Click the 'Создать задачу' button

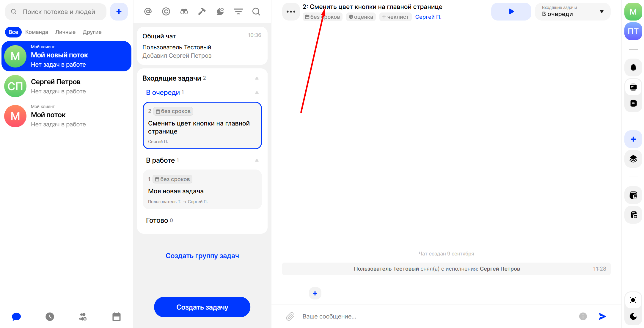pyautogui.click(x=202, y=307)
